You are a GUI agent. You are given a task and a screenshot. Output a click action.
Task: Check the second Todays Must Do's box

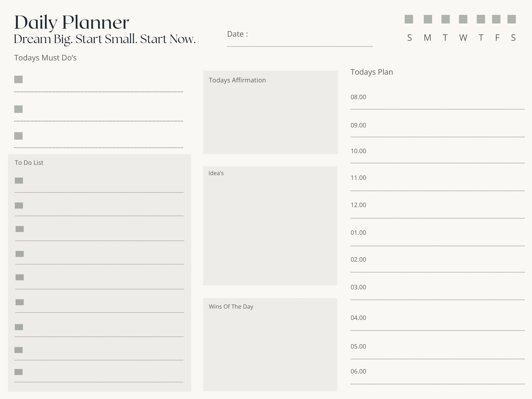point(18,109)
